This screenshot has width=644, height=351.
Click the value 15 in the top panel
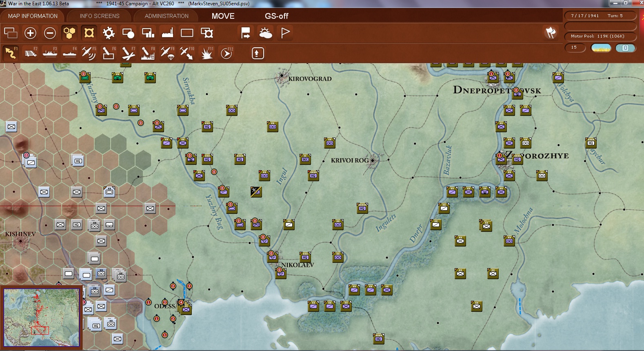coord(574,47)
